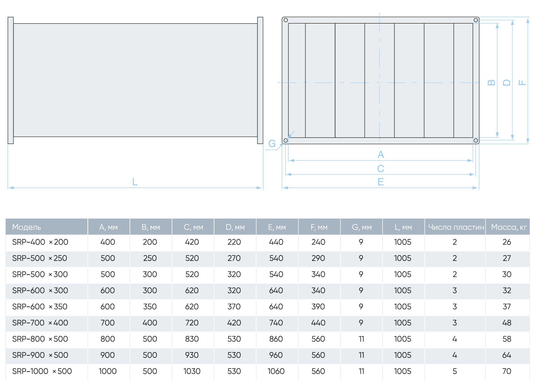Click the L dimension label under side view
Viewport: 541px width, 392px height.
click(x=135, y=182)
